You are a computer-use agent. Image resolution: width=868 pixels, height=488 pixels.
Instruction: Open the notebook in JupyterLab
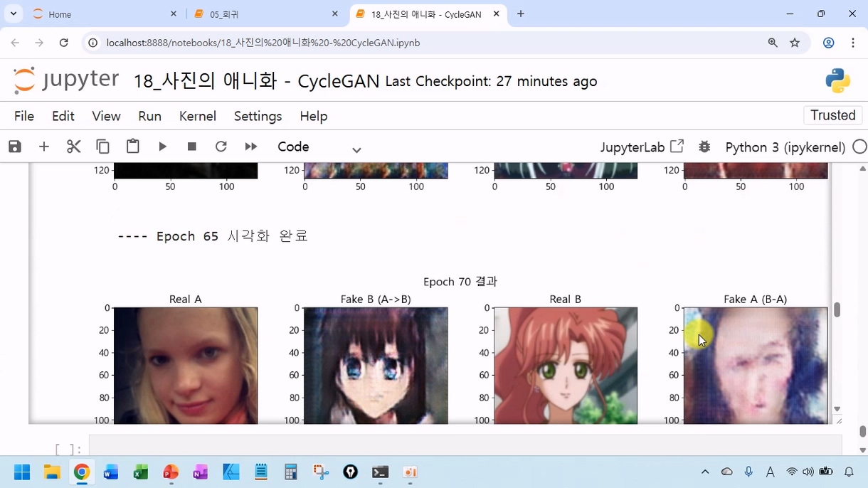[x=642, y=147]
